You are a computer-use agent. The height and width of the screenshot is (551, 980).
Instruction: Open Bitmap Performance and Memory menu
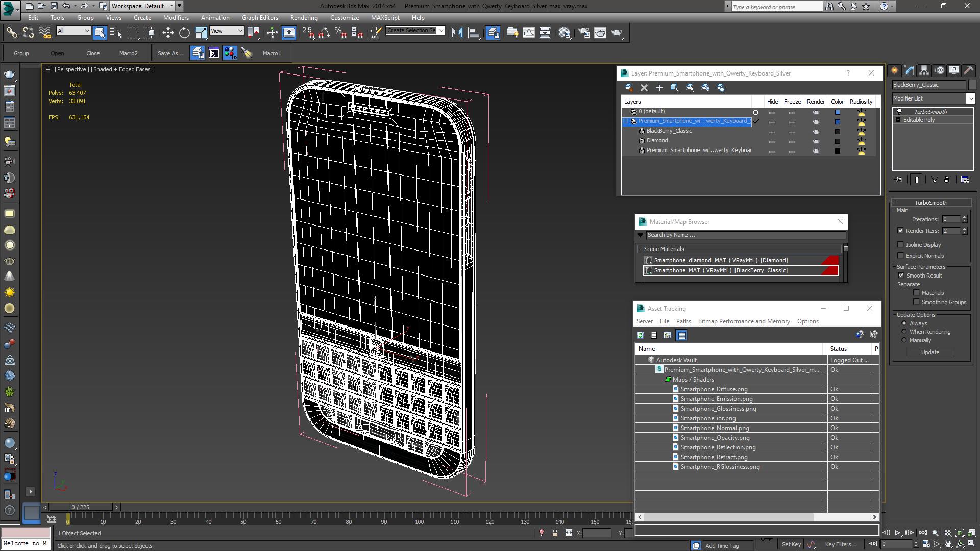click(x=744, y=321)
